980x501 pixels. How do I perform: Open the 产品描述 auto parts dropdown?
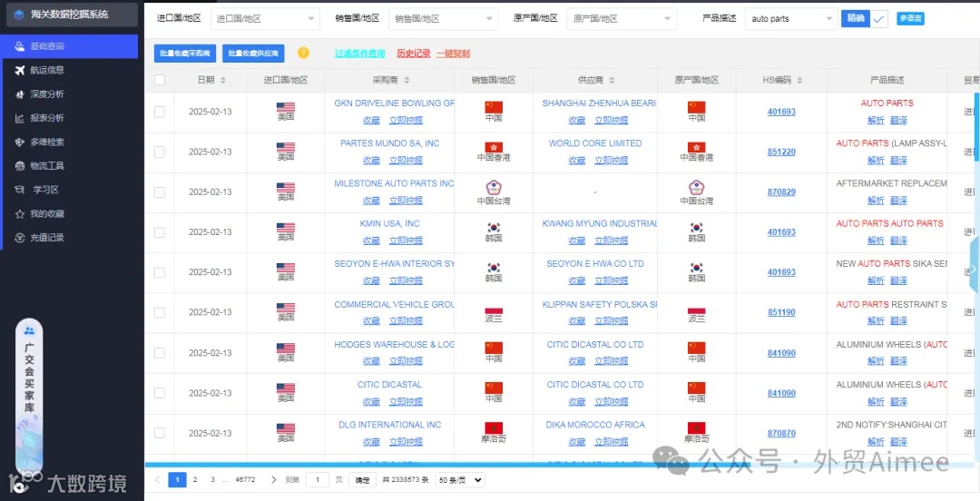pyautogui.click(x=791, y=19)
